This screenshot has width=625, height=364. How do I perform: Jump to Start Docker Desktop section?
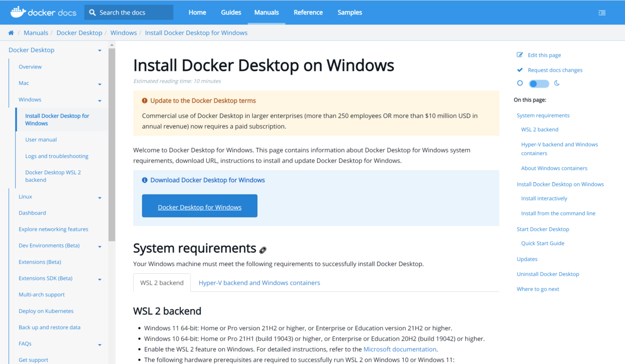point(543,229)
